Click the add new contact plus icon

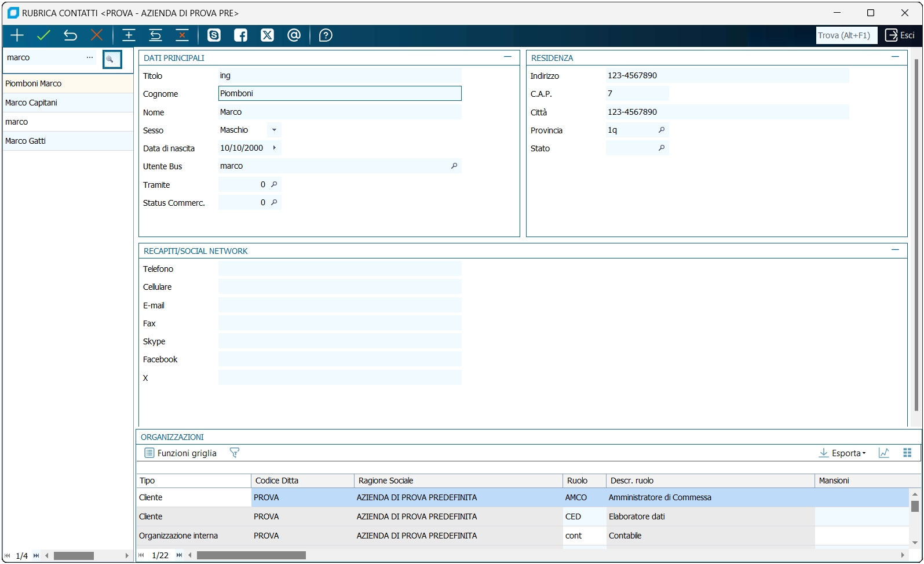click(17, 35)
